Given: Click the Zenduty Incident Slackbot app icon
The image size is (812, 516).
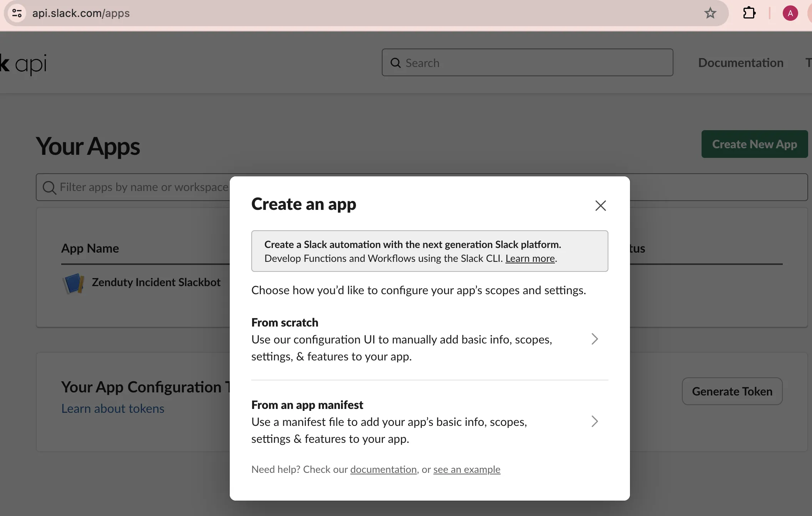Looking at the screenshot, I should click(x=74, y=283).
